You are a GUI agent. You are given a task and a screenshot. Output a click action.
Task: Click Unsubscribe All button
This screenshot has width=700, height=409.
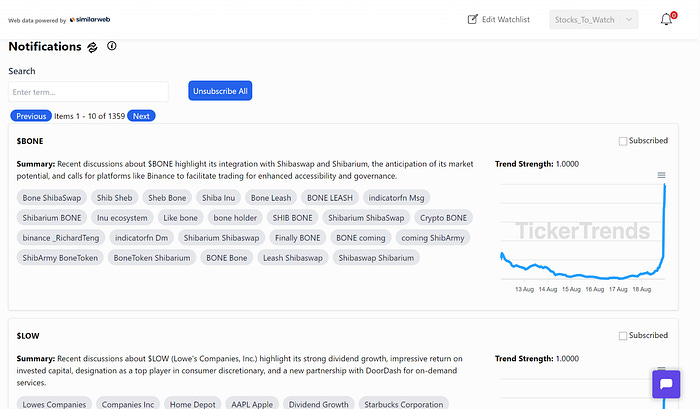pos(220,91)
